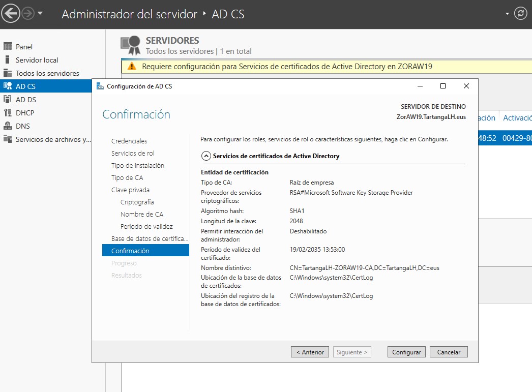532x392 pixels.
Task: Open dropdown arrow left of refresh icon
Action: (x=507, y=14)
